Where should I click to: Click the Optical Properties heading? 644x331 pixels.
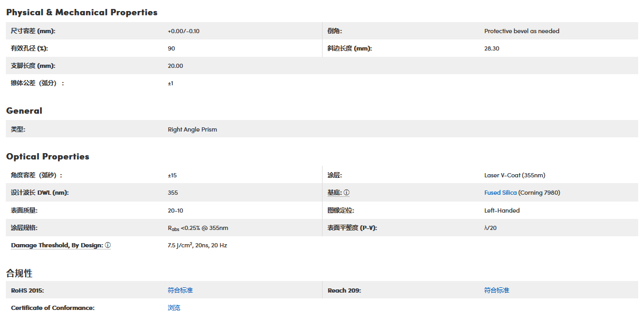47,156
